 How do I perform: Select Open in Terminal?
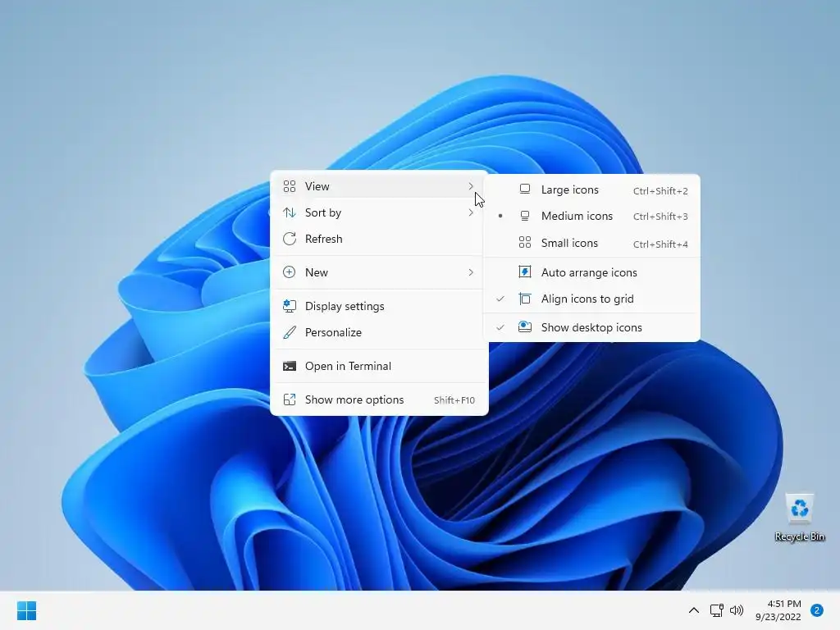(379, 366)
